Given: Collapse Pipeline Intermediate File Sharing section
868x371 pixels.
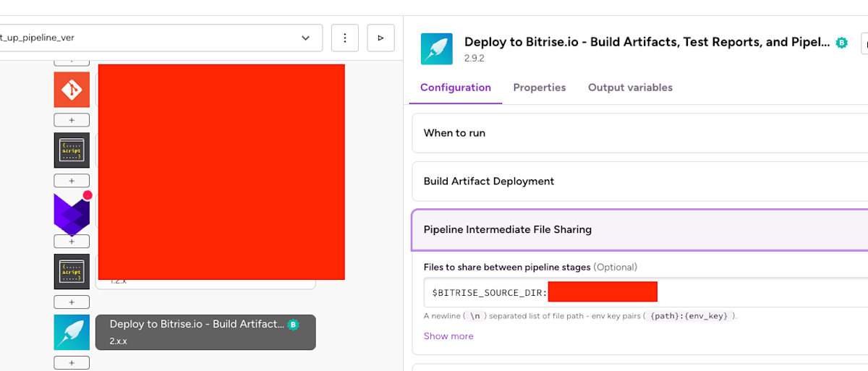Looking at the screenshot, I should click(640, 229).
